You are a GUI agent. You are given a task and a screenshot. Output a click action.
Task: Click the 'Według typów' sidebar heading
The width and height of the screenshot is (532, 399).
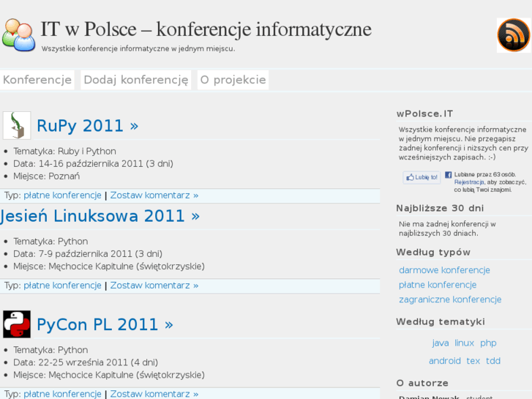[433, 253]
